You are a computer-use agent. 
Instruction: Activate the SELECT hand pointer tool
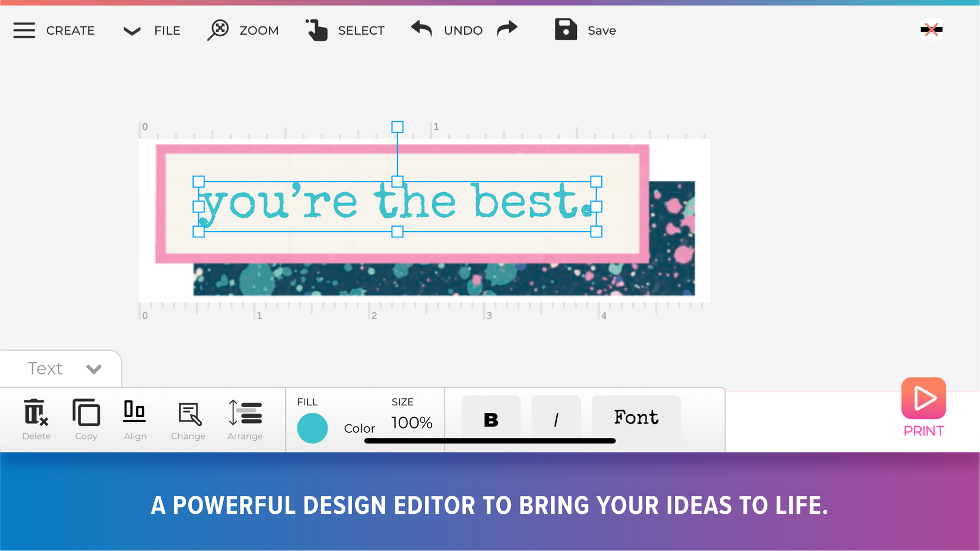tap(316, 30)
